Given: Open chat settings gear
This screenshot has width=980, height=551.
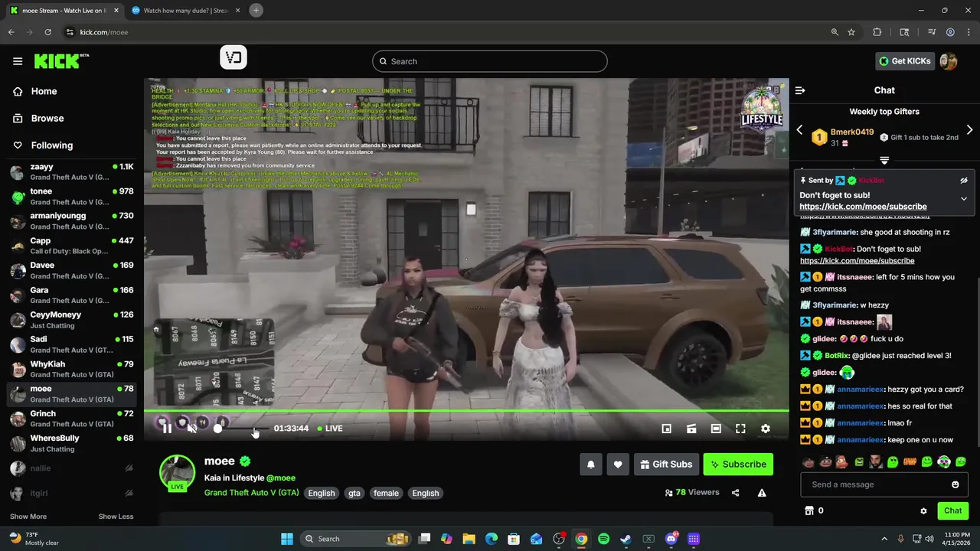Looking at the screenshot, I should [x=923, y=511].
